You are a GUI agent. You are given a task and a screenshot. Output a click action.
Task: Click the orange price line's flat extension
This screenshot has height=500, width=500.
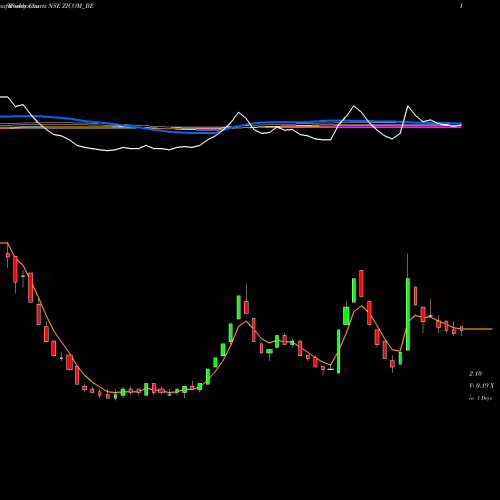pos(478,329)
